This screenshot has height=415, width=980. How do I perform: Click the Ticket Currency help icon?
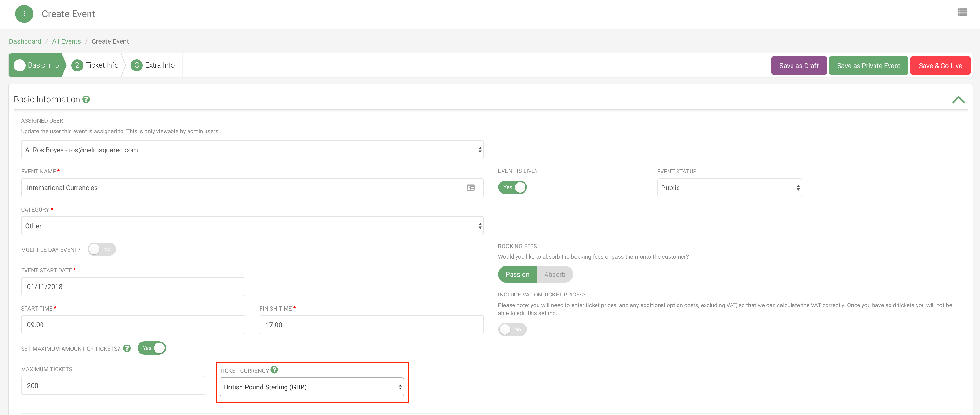[274, 370]
